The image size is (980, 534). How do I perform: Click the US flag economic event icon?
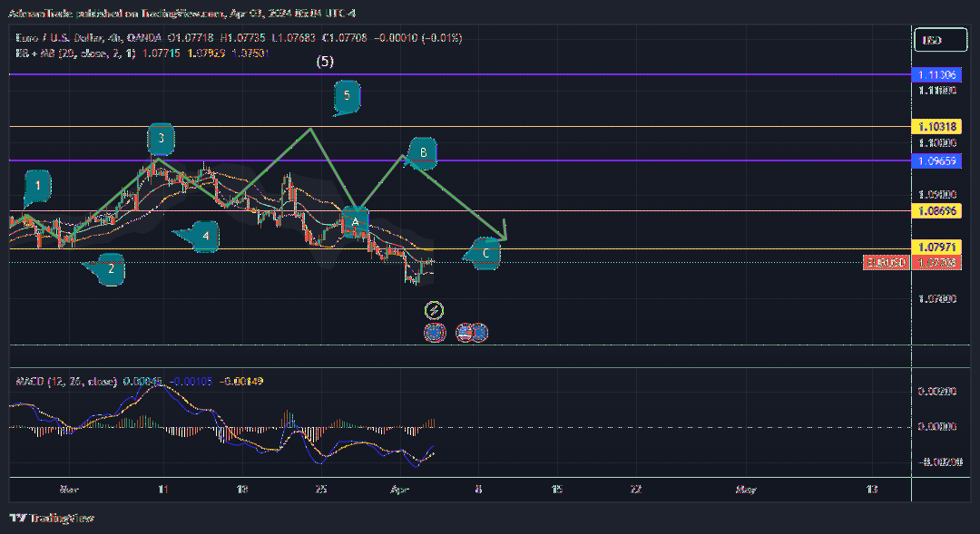pos(465,332)
